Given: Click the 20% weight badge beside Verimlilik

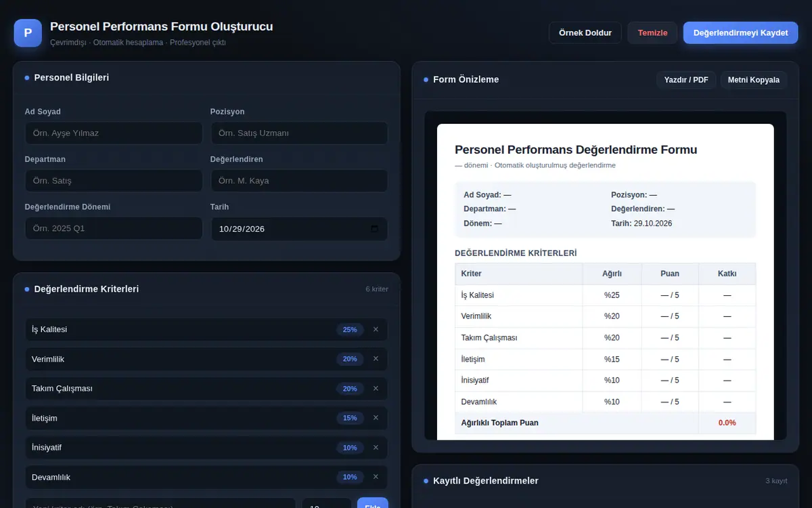Looking at the screenshot, I should pyautogui.click(x=350, y=359).
